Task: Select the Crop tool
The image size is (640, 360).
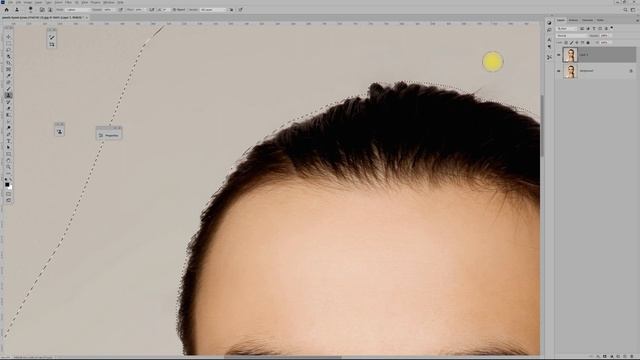Action: point(9,63)
